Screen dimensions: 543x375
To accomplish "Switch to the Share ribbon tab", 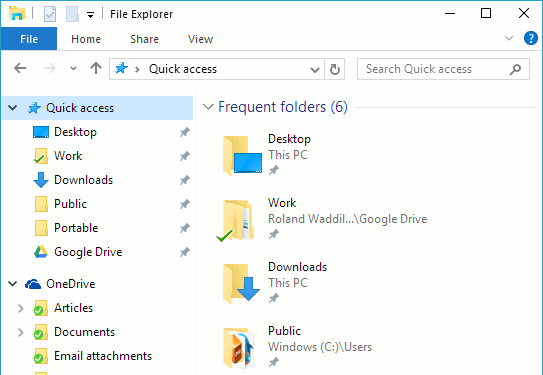I will point(144,39).
